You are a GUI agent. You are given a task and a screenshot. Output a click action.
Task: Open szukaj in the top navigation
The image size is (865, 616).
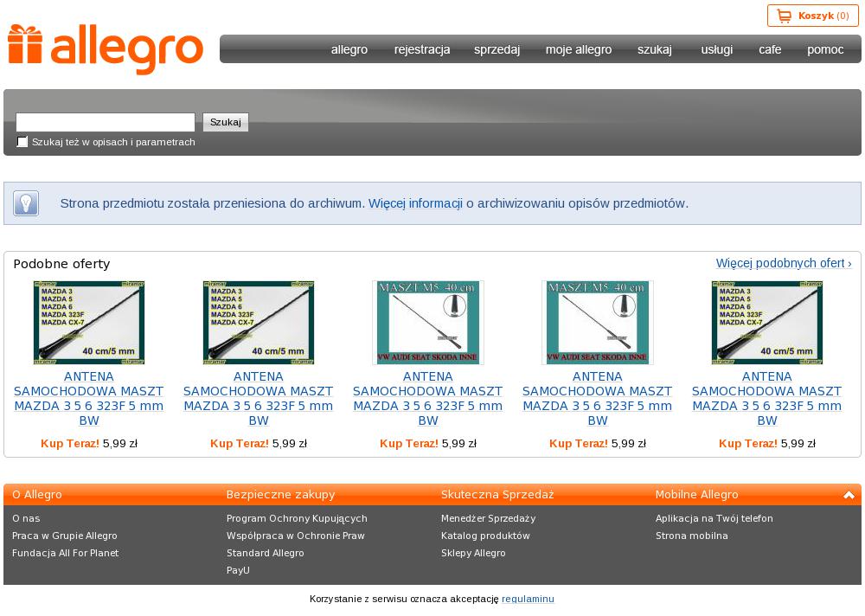click(x=655, y=49)
